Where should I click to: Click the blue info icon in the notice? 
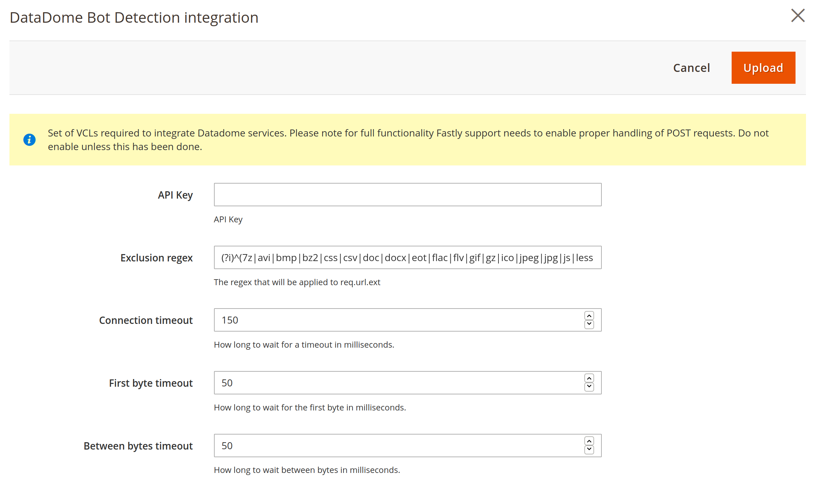click(29, 140)
